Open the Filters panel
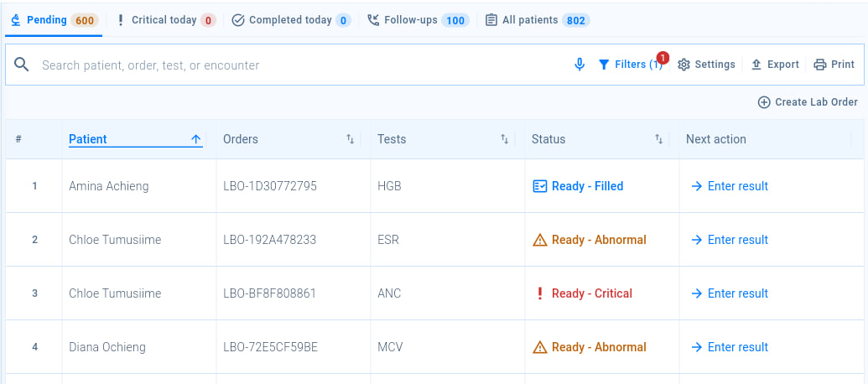The height and width of the screenshot is (384, 868). point(631,65)
